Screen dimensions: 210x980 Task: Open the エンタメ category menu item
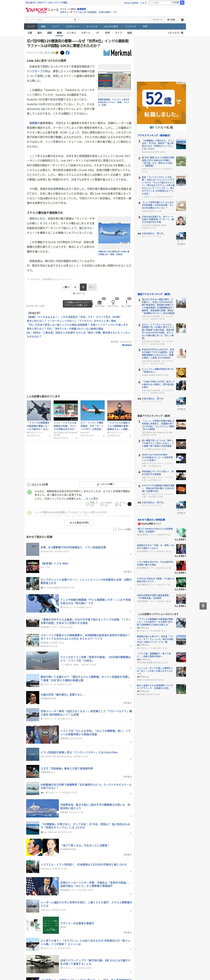tap(71, 33)
